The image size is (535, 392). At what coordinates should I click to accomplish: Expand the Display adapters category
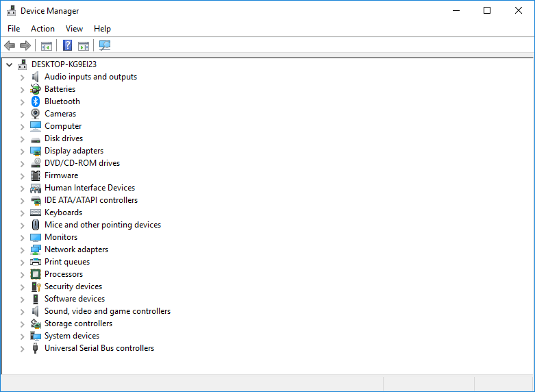tap(22, 151)
